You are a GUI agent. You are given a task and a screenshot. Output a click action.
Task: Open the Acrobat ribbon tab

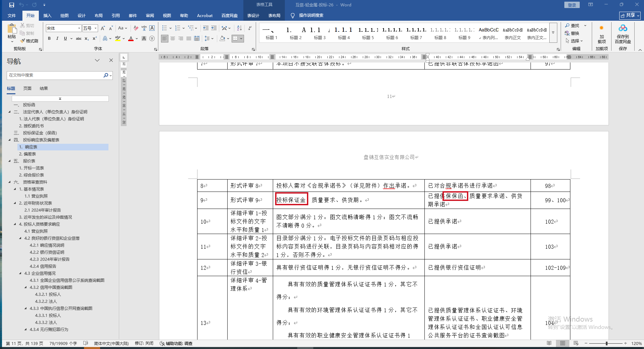205,15
